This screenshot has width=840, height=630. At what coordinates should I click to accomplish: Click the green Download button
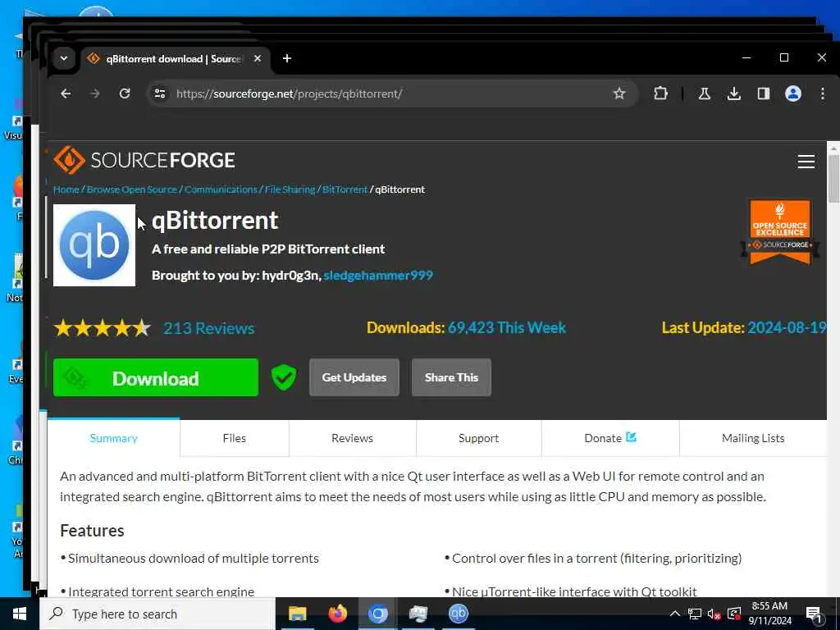click(x=155, y=377)
